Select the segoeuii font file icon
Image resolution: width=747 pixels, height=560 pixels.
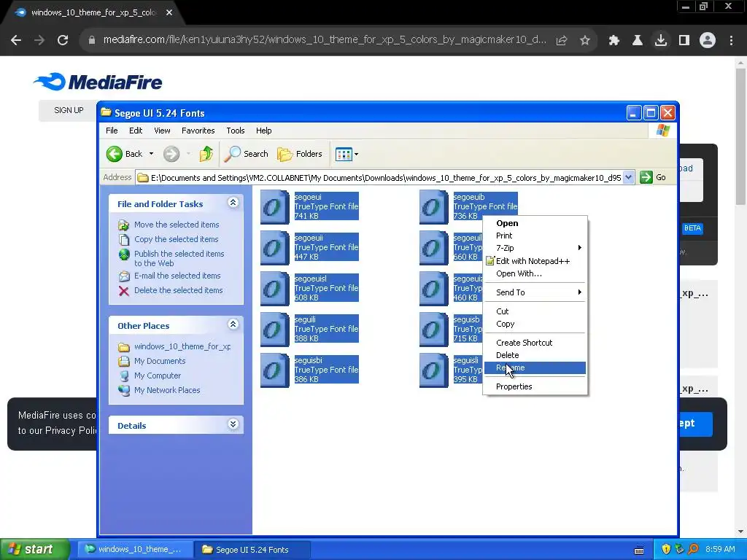coord(275,248)
